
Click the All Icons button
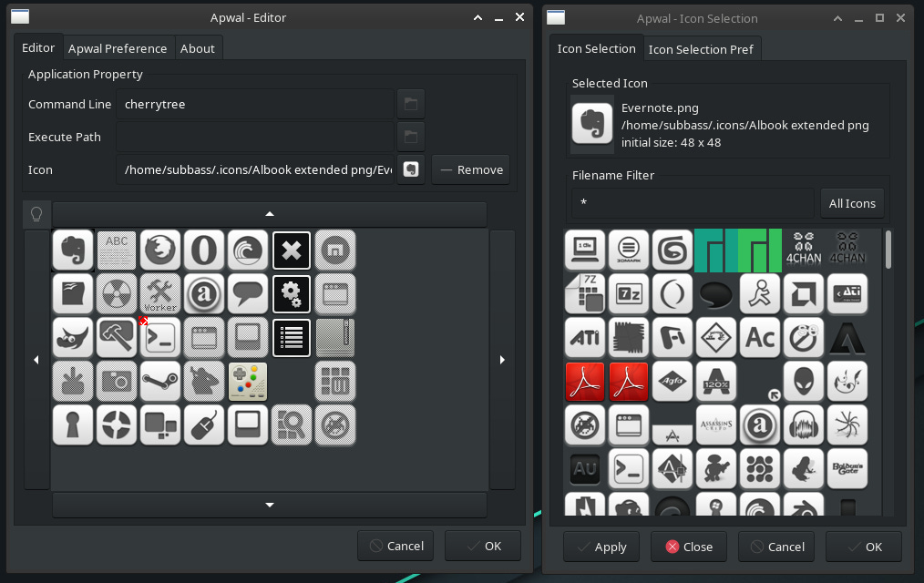(x=852, y=204)
